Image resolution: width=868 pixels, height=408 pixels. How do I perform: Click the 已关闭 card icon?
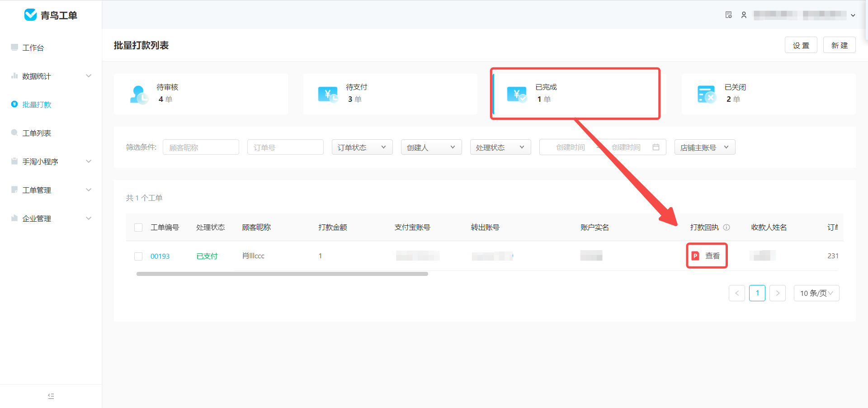[x=707, y=95]
